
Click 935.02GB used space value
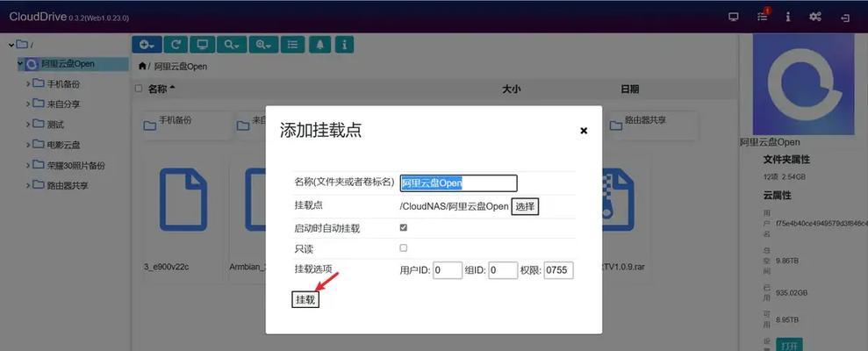click(792, 292)
